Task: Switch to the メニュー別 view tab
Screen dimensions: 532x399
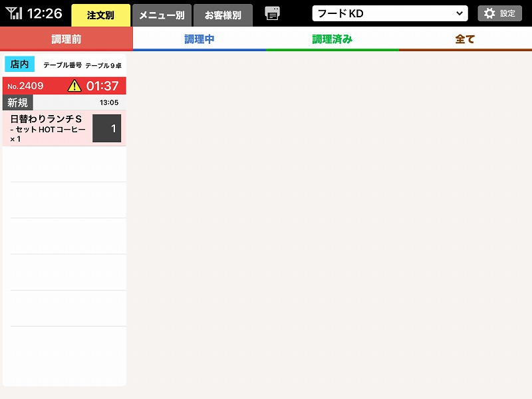Action: (x=162, y=15)
